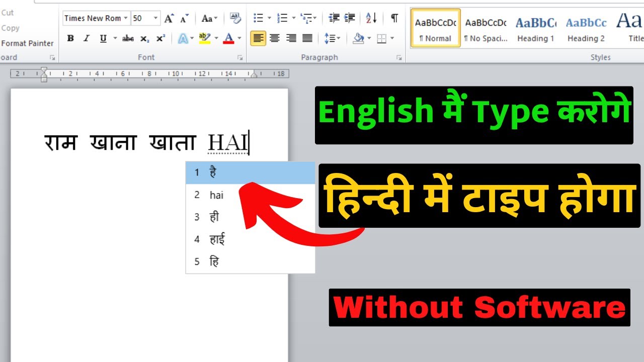This screenshot has height=362, width=644.
Task: Click the first-line indent marker on ruler
Action: [x=44, y=70]
